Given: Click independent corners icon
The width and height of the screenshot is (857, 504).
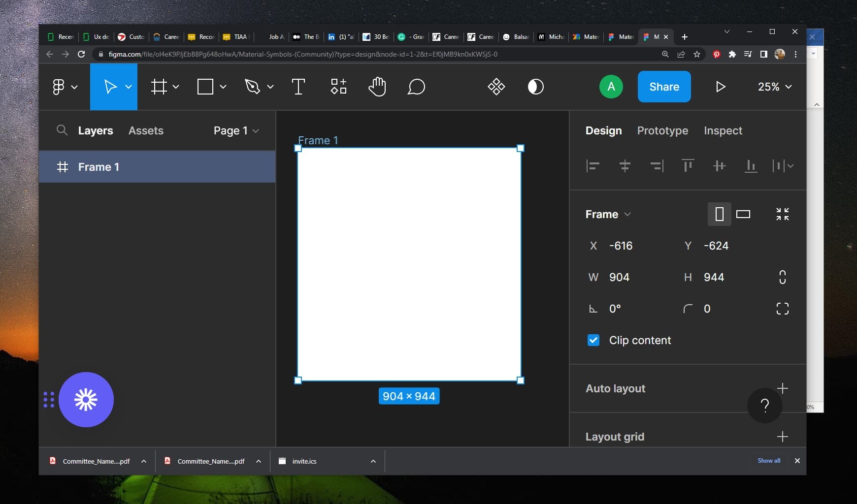Looking at the screenshot, I should pos(783,309).
